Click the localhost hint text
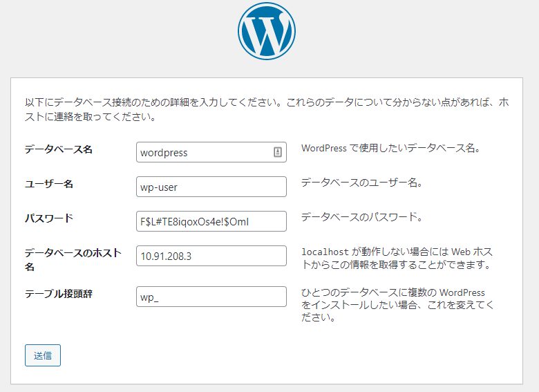The height and width of the screenshot is (392, 539). [397, 259]
